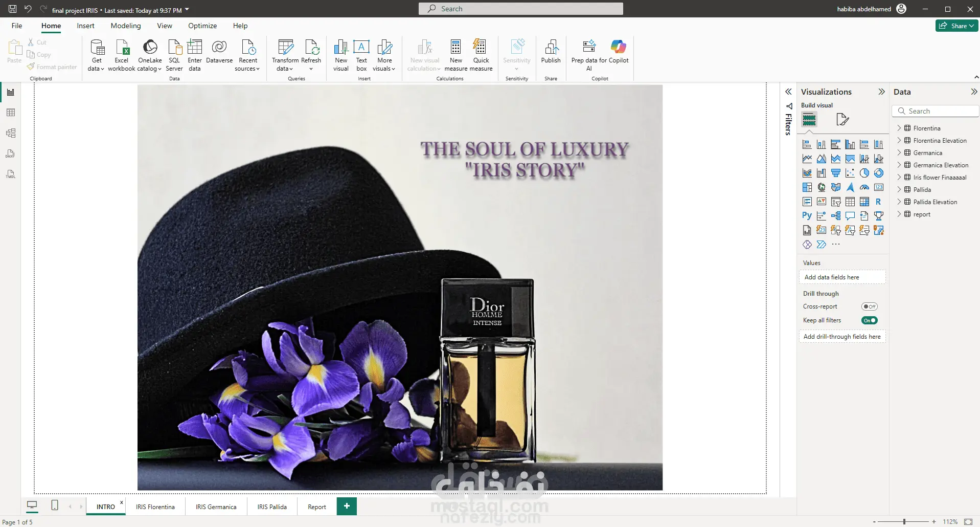Open Format page paintbrush tab
Image resolution: width=980 pixels, height=527 pixels.
[x=842, y=120]
